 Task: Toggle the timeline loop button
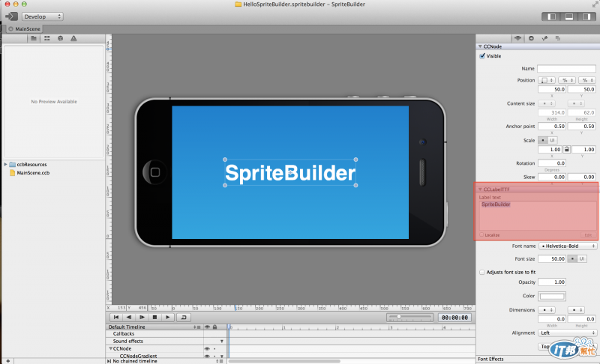[x=184, y=317]
